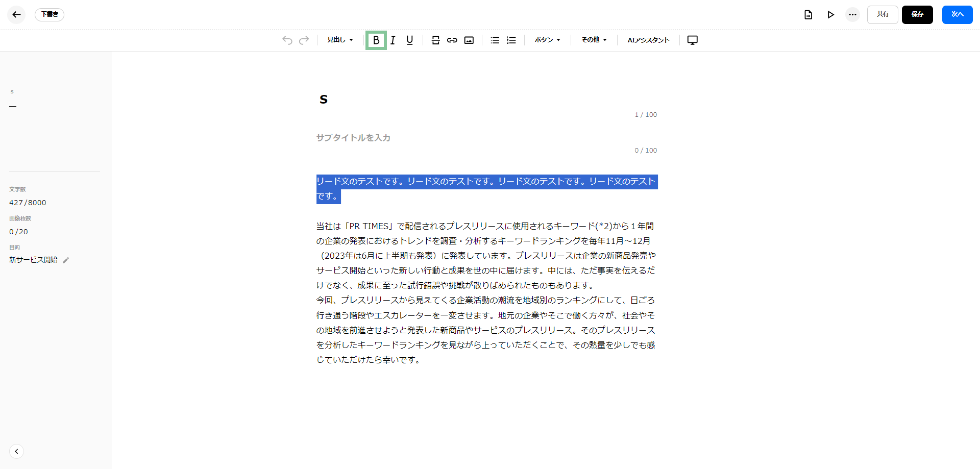Insert a hyperlink

452,40
